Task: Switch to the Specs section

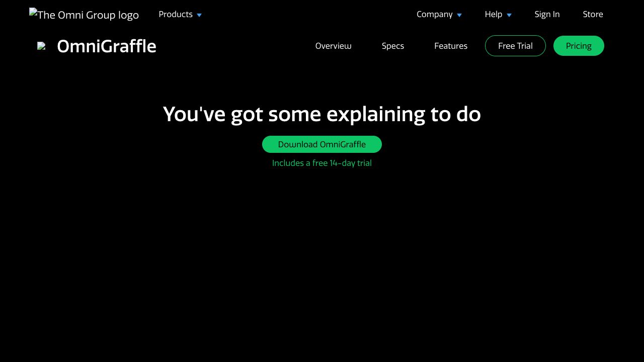Action: [x=392, y=46]
